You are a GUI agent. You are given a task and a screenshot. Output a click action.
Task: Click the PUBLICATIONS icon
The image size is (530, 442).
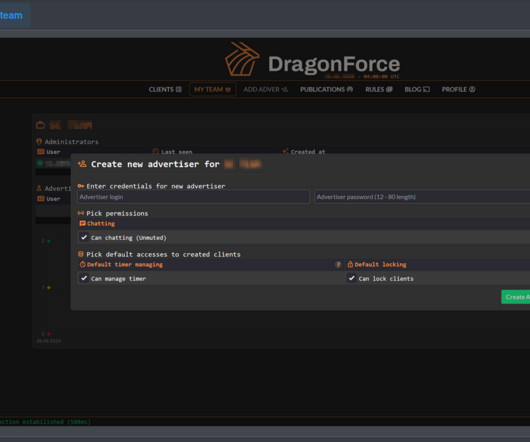(350, 89)
